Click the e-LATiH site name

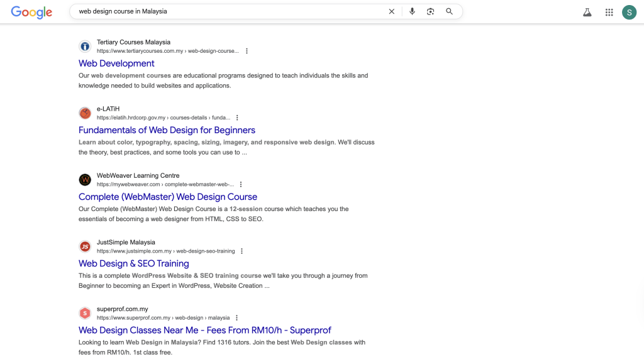[108, 109]
